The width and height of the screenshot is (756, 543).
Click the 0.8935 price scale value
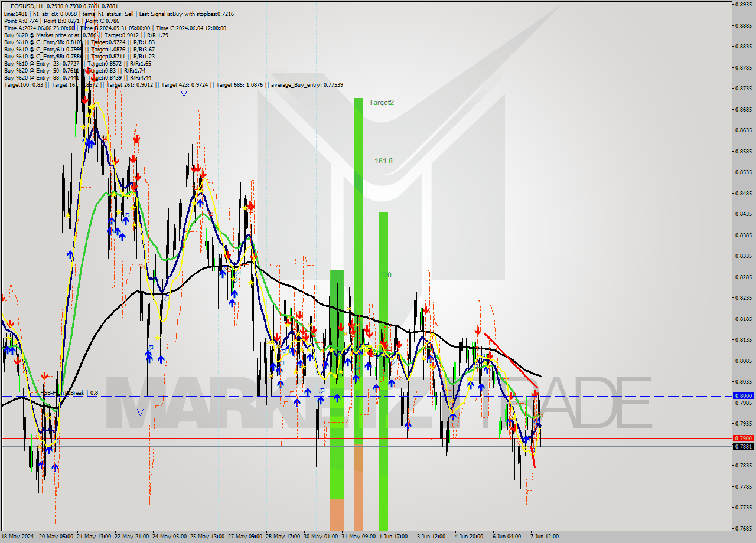(743, 4)
